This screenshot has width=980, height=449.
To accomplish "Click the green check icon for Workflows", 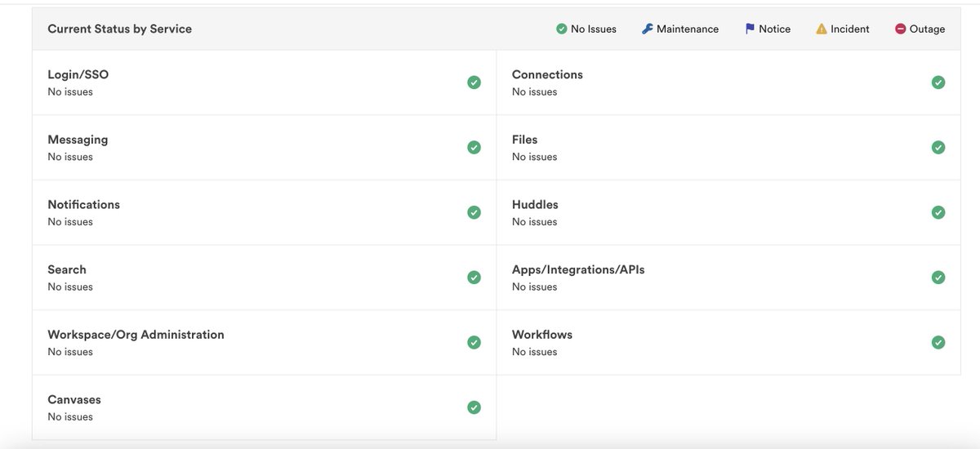I will coord(938,342).
